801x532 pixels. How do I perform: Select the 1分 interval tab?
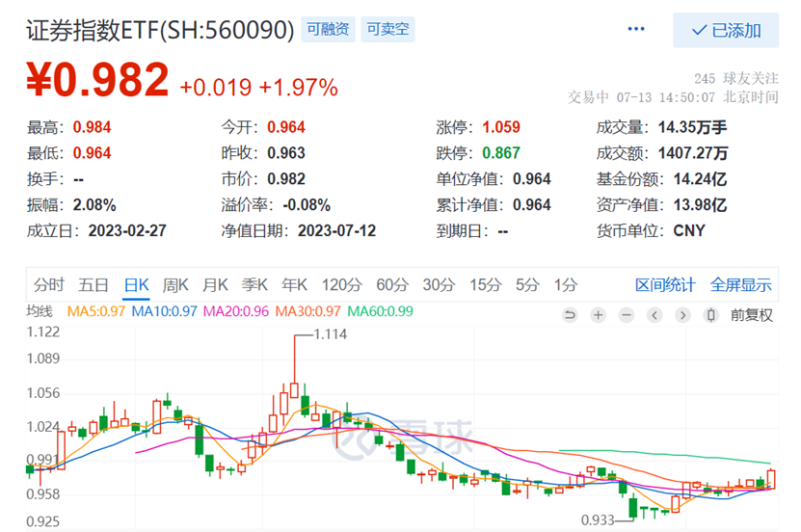pyautogui.click(x=566, y=285)
